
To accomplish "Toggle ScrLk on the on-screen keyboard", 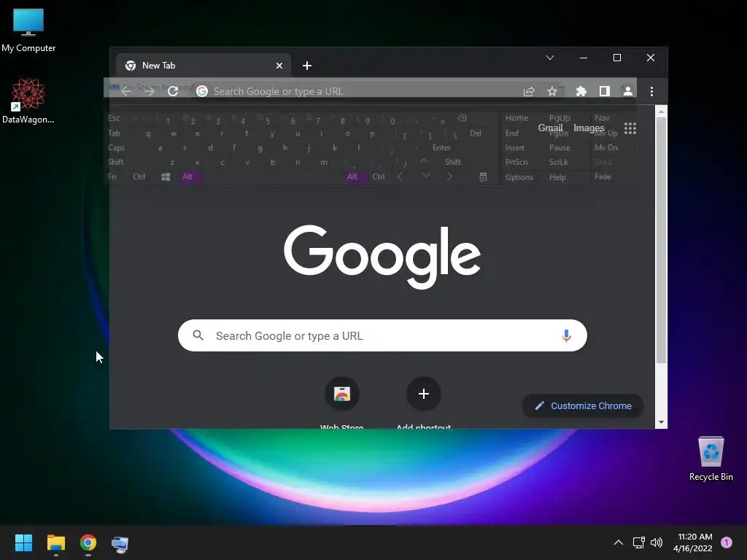I will point(558,162).
